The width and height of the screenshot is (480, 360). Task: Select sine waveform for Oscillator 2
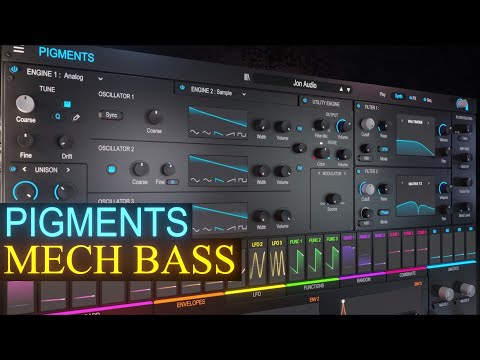tap(195, 180)
